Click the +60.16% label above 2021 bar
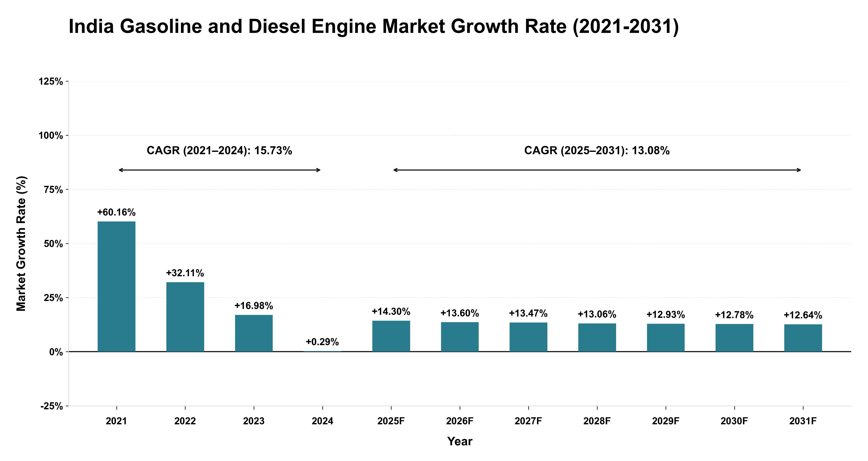The image size is (868, 461). tap(116, 212)
